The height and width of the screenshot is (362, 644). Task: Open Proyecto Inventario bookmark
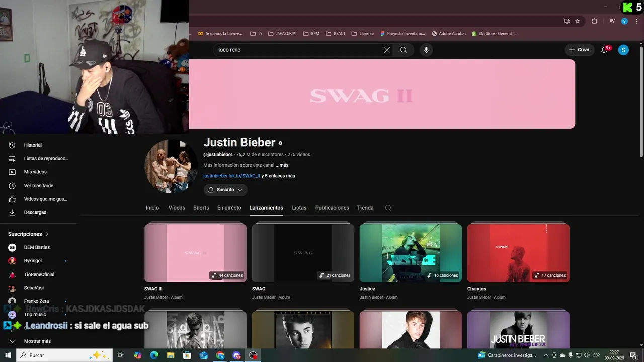(x=403, y=34)
